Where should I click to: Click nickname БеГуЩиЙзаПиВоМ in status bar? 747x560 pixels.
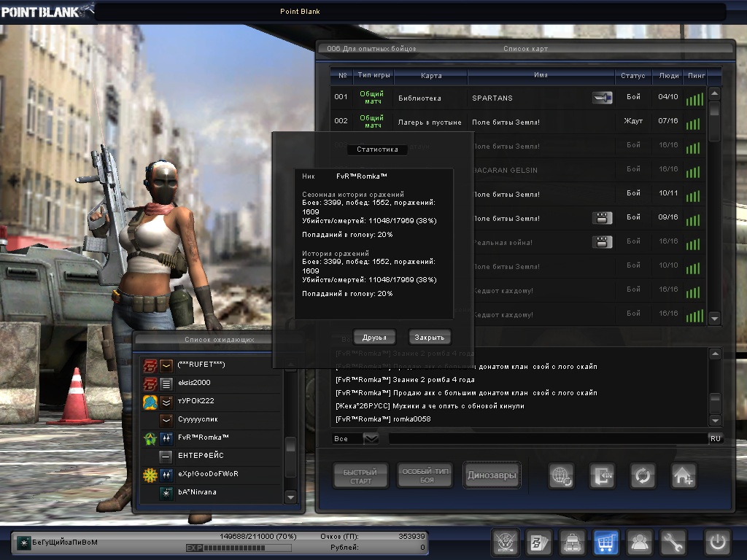pos(65,542)
